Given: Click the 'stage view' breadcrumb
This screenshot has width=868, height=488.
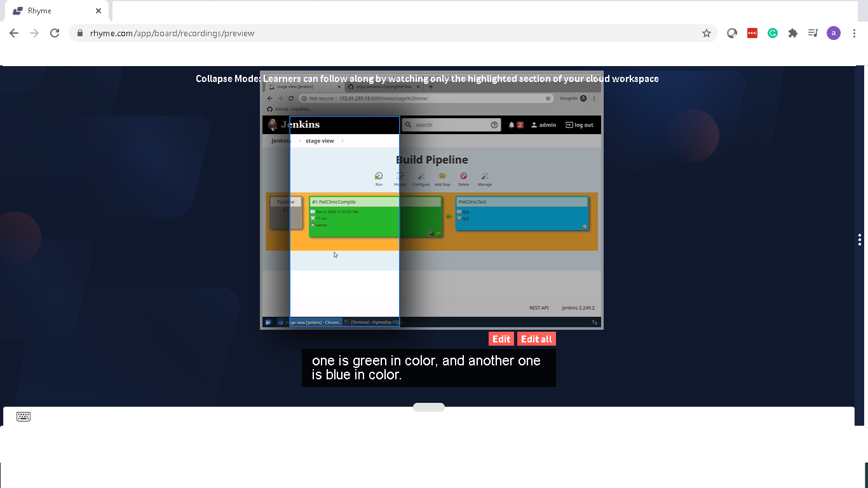Looking at the screenshot, I should (x=320, y=141).
